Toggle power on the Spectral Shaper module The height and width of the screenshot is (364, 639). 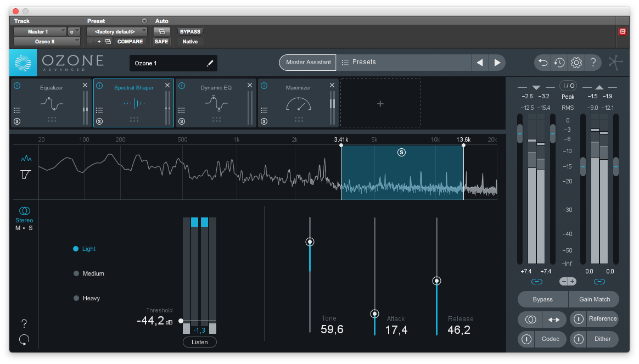coord(99,86)
